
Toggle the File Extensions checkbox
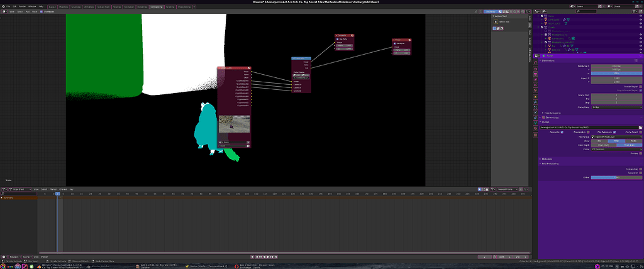click(614, 132)
